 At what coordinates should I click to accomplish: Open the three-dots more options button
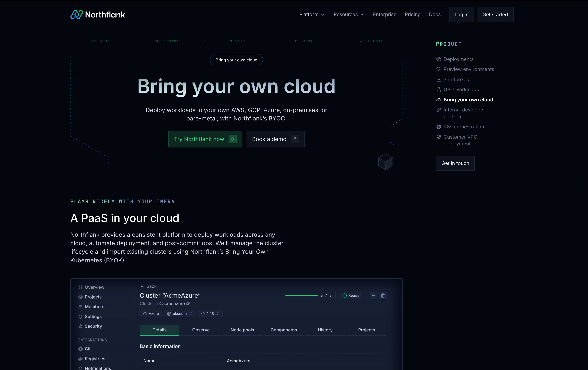(x=373, y=296)
